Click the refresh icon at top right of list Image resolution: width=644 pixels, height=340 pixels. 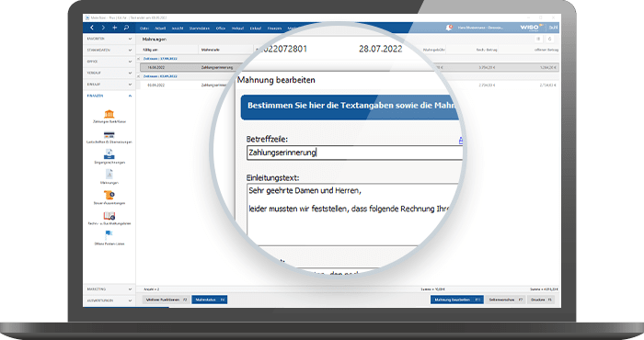pos(549,39)
